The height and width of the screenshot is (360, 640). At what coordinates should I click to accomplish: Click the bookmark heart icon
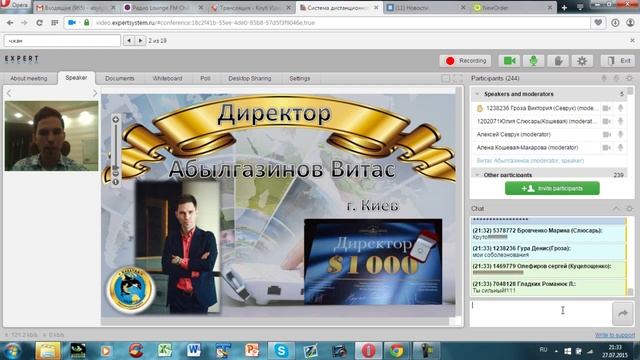point(598,23)
